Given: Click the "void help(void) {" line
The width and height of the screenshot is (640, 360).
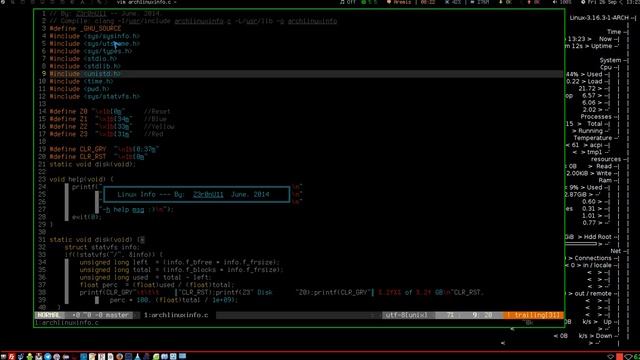Looking at the screenshot, I should 82,180.
